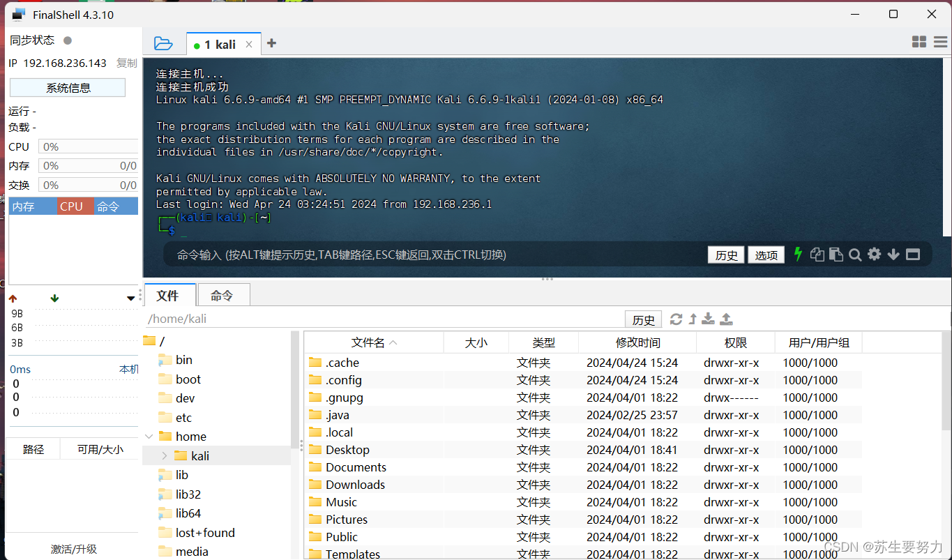Click the copy icon in terminal toolbar

click(x=817, y=255)
